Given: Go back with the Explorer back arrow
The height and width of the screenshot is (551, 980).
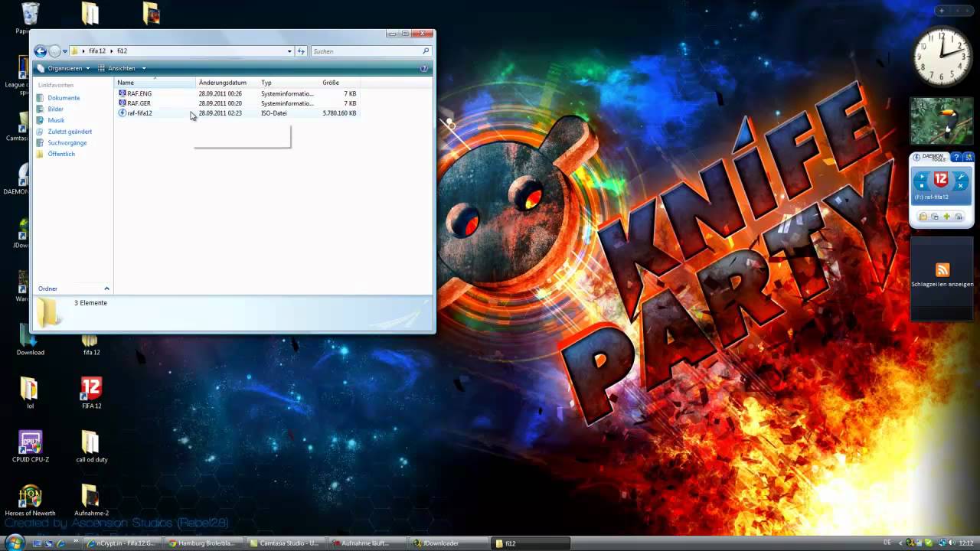Looking at the screenshot, I should 41,51.
